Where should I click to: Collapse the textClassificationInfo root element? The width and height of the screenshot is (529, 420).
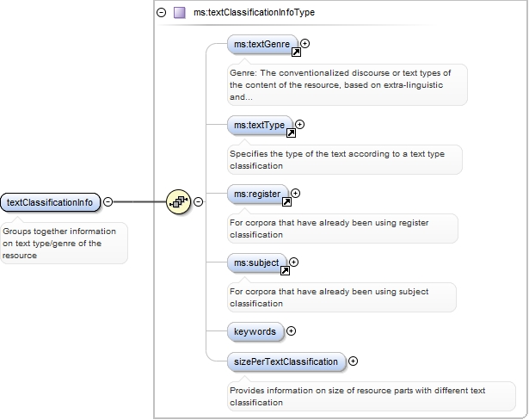coord(108,202)
